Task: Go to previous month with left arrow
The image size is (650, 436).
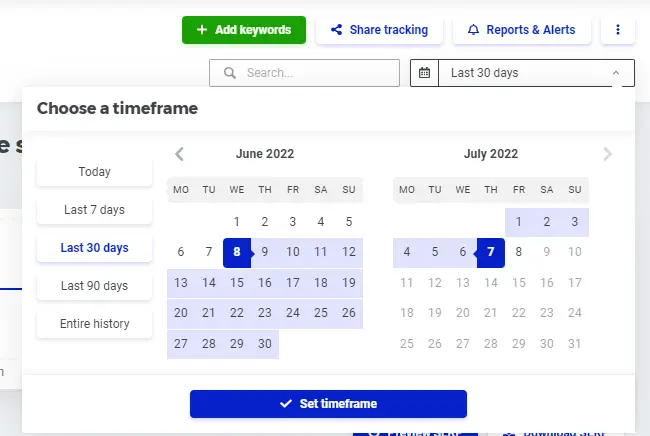Action: 179,154
